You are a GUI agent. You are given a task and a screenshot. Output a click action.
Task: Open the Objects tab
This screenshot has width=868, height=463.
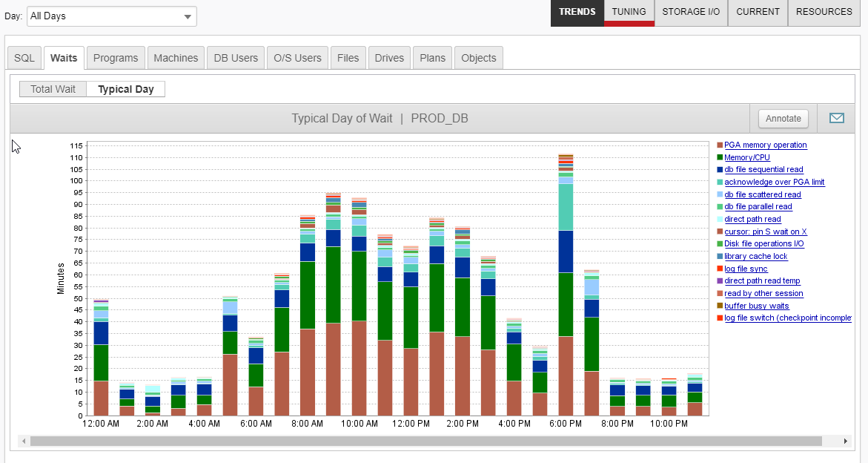pyautogui.click(x=479, y=58)
